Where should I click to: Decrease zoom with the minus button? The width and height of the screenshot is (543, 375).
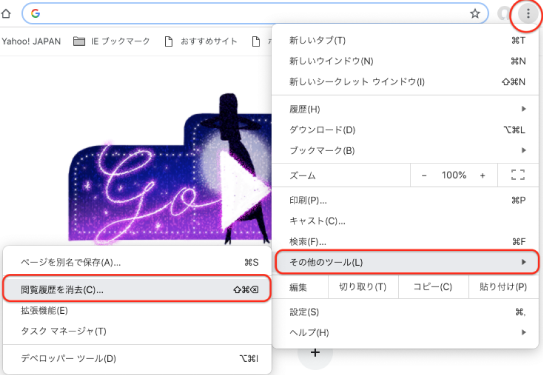(424, 175)
